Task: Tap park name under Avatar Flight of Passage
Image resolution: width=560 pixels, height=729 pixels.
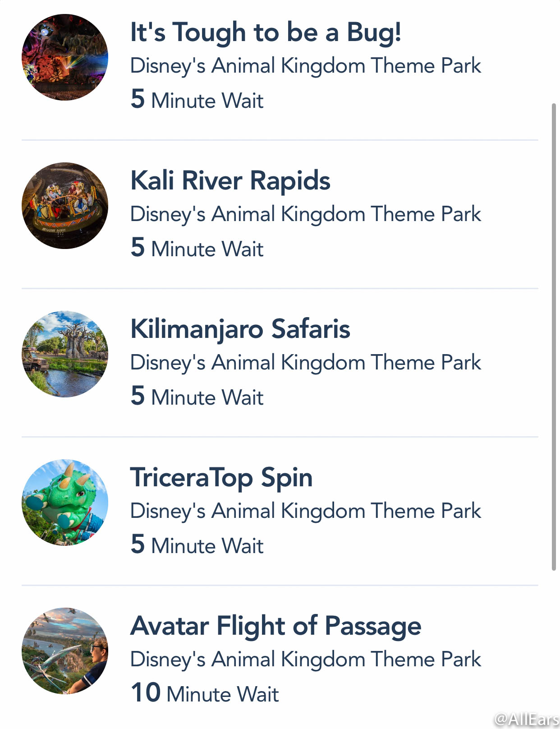Action: point(306,660)
